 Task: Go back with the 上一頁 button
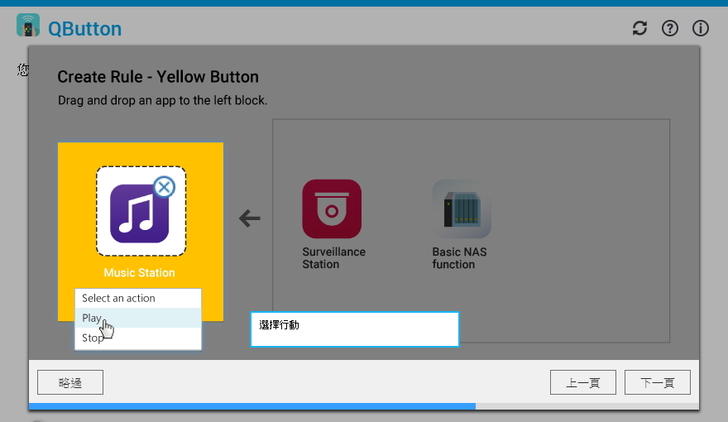point(583,383)
